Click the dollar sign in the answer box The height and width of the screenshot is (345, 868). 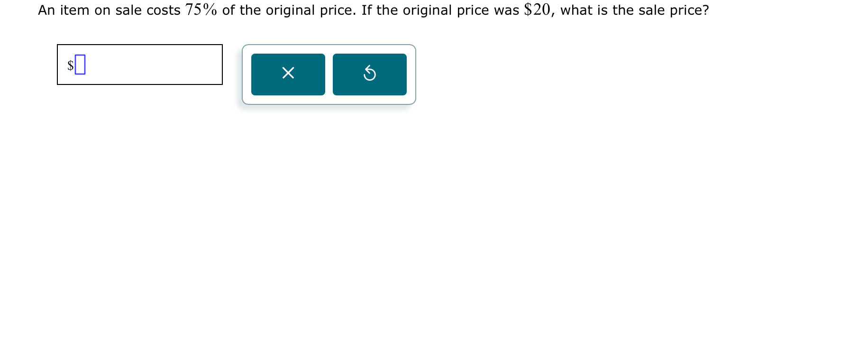(x=71, y=65)
